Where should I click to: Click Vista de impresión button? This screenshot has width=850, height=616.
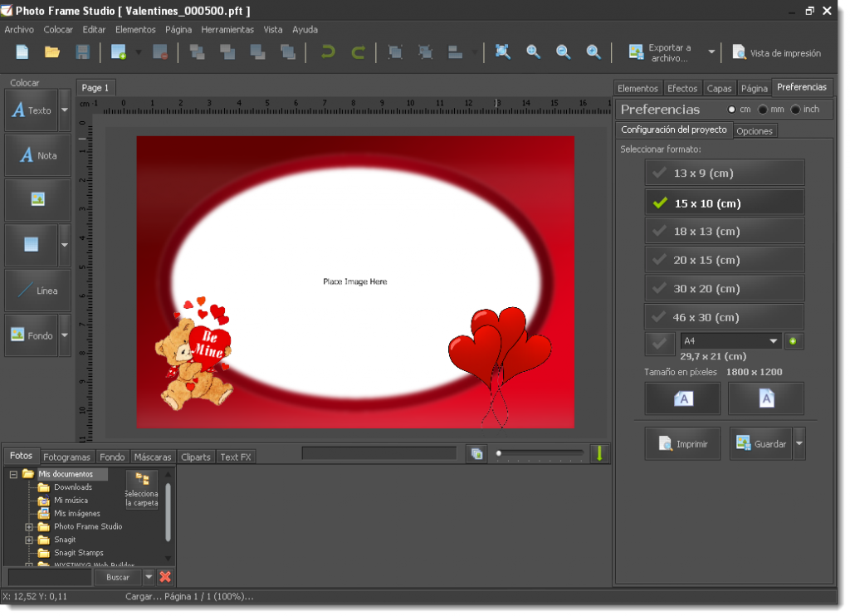point(776,53)
